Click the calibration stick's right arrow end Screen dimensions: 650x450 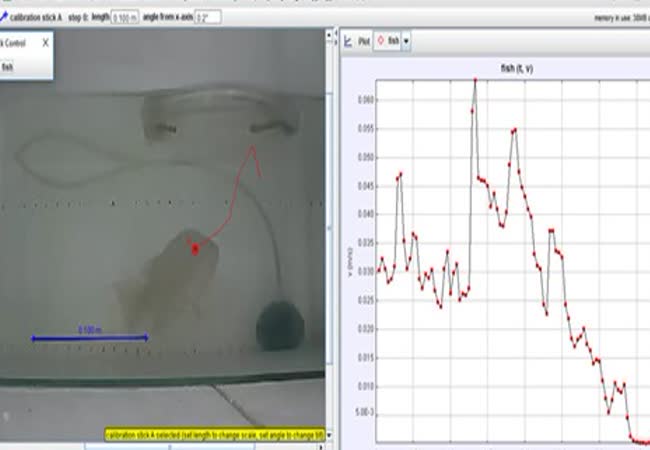click(146, 338)
